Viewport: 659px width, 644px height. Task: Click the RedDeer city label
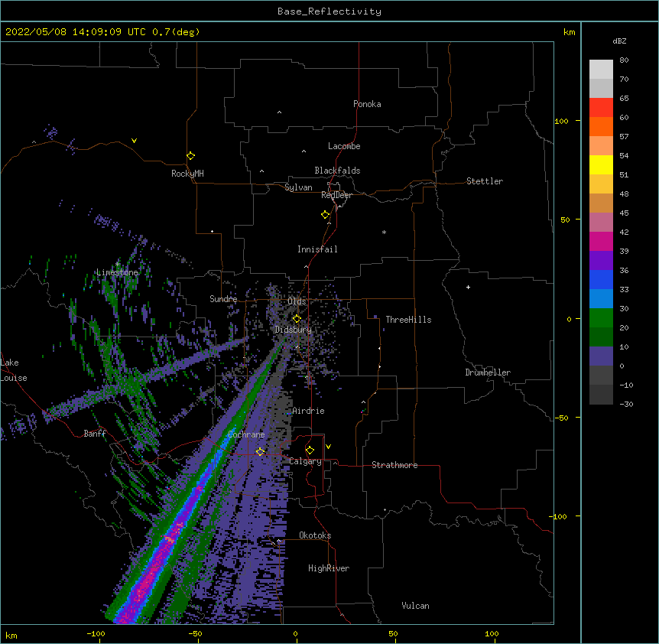tap(336, 195)
